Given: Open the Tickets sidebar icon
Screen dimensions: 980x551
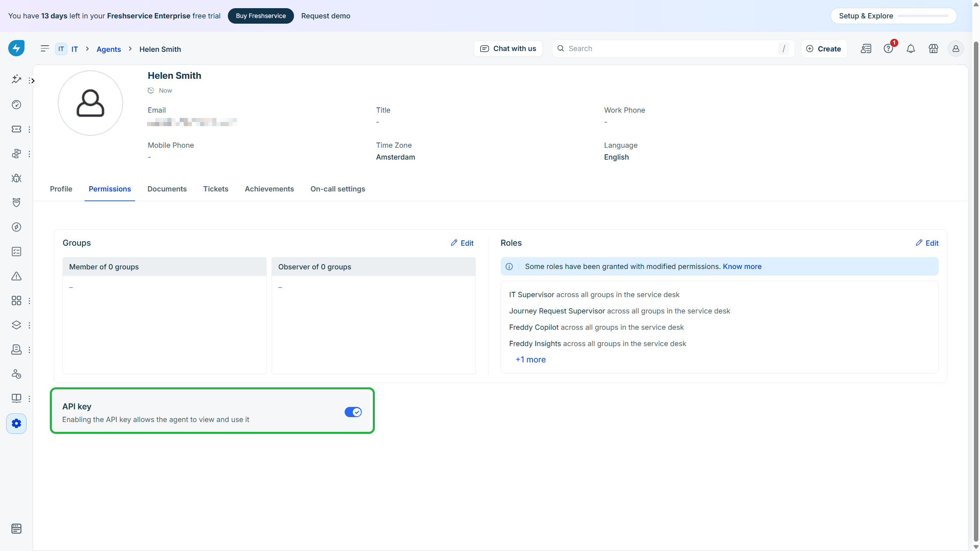Looking at the screenshot, I should click(16, 129).
